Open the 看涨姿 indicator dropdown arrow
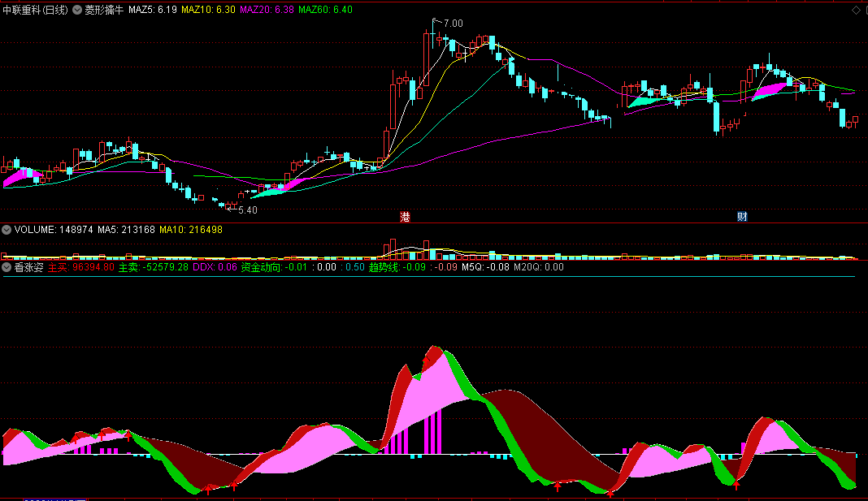The height and width of the screenshot is (501, 868). click(7, 267)
